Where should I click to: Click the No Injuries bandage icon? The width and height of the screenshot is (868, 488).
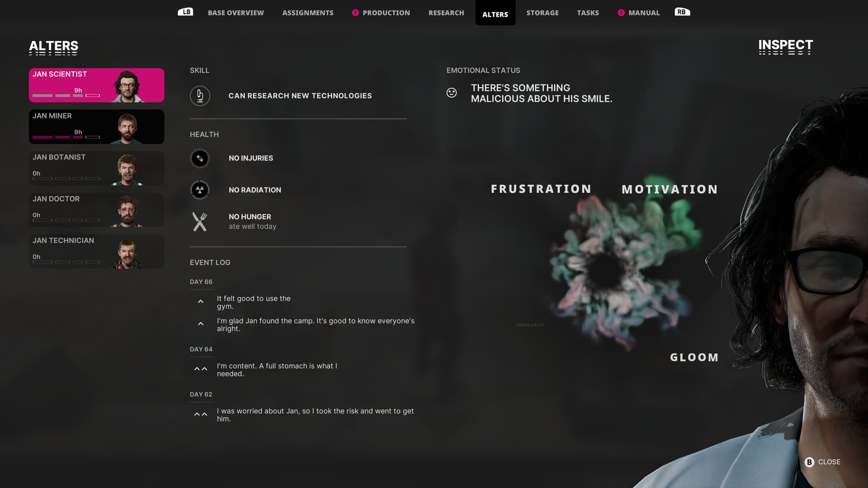(x=200, y=158)
